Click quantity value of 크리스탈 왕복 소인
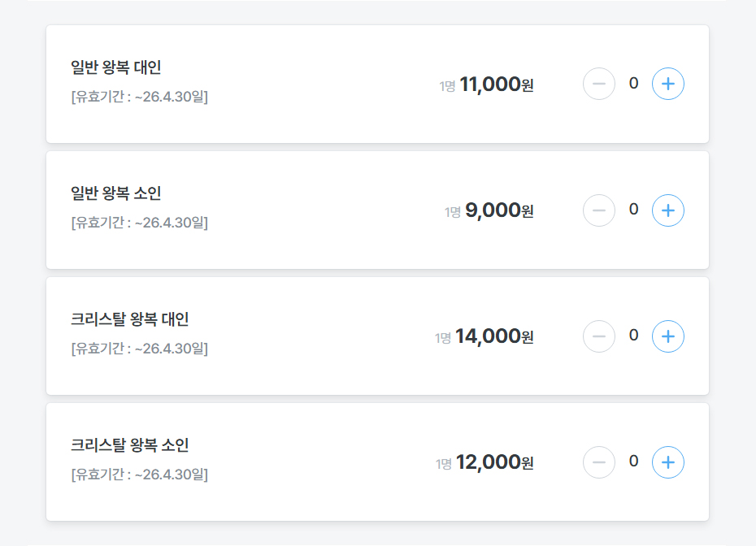The image size is (756, 546). pos(633,461)
